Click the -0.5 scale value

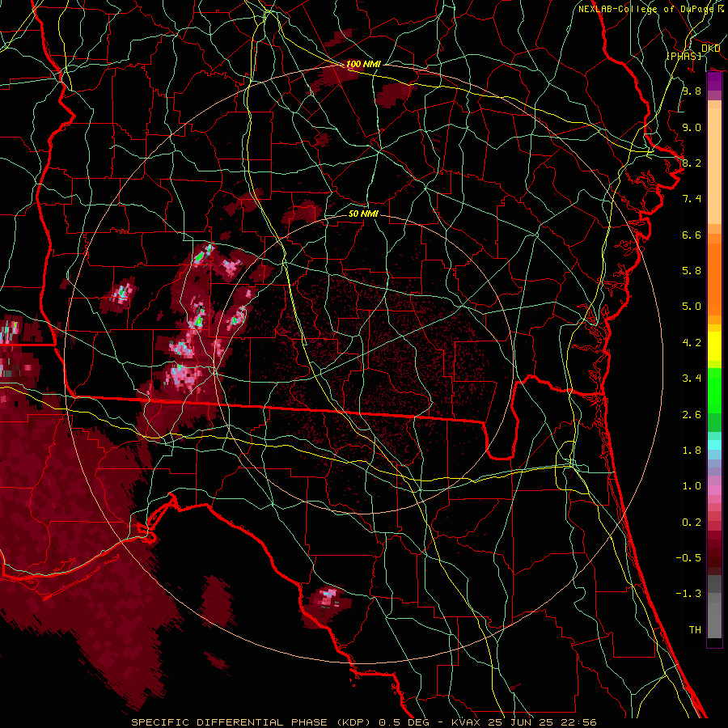tap(688, 558)
